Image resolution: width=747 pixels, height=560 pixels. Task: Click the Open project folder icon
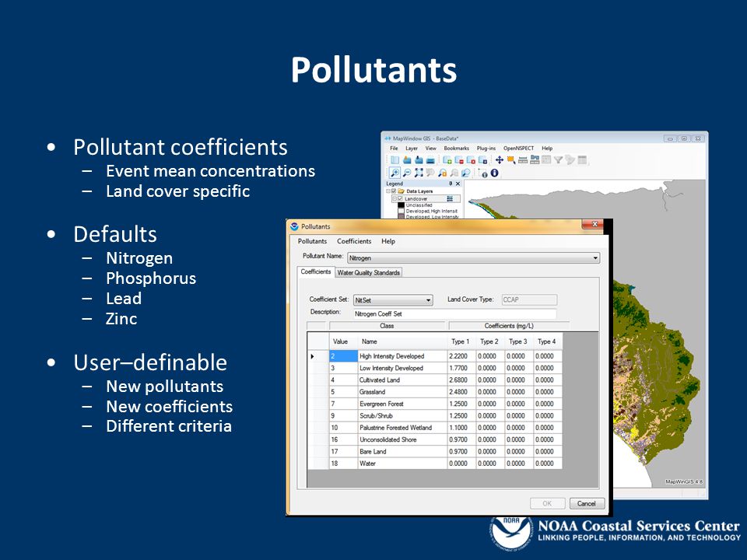click(x=407, y=160)
